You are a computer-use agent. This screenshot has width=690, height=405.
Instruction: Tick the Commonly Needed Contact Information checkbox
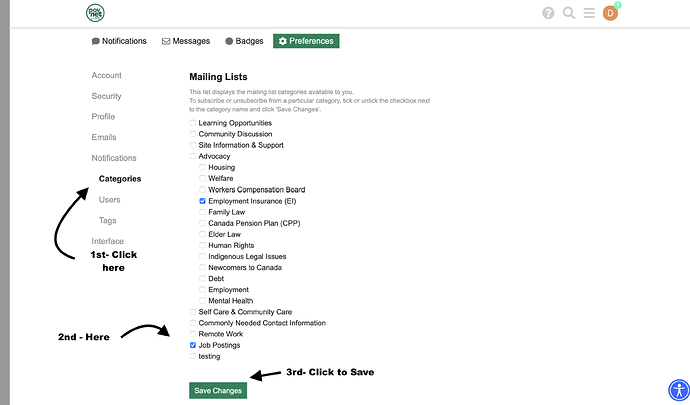(x=193, y=323)
